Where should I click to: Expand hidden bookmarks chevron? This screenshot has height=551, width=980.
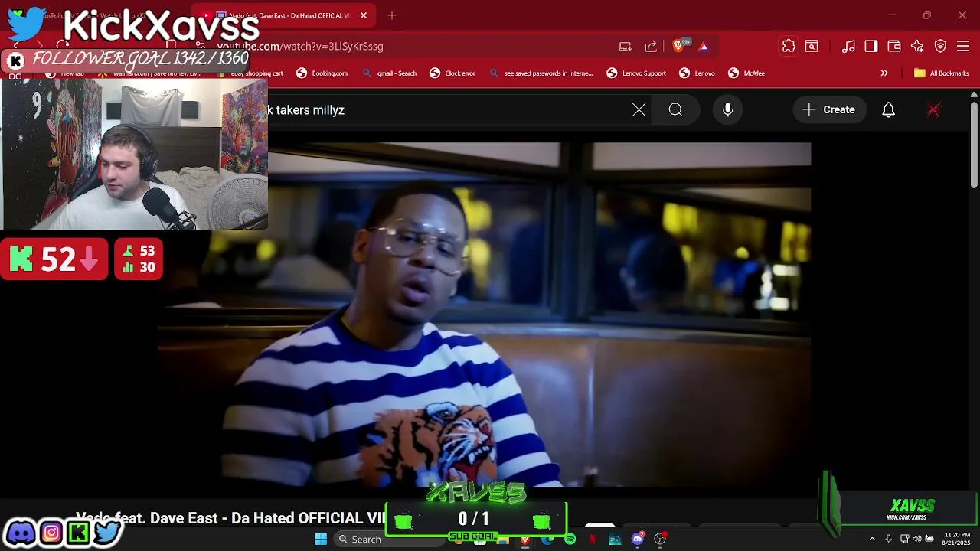[x=884, y=73]
